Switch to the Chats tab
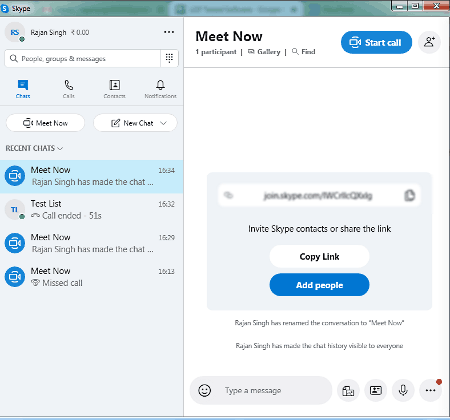This screenshot has height=420, width=450. pos(23,89)
